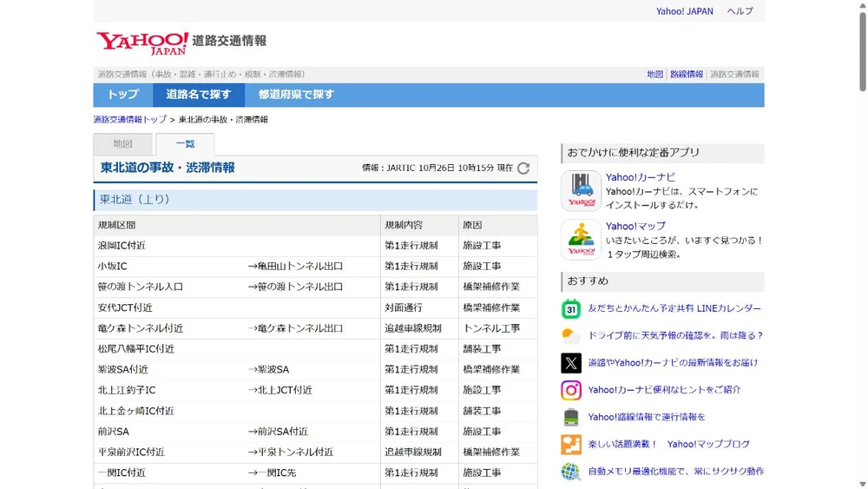Click the weather forecast icon
868x489 pixels.
point(571,335)
